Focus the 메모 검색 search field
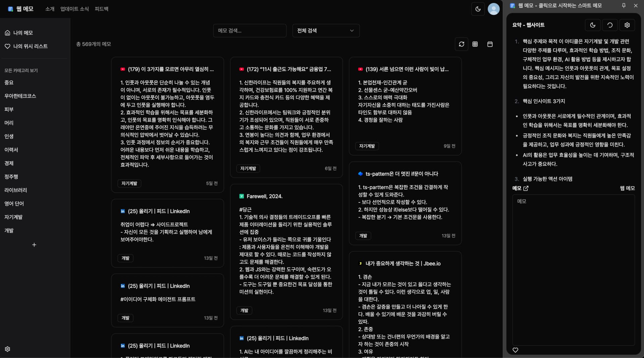Viewport: 644px width, 358px height. click(250, 31)
